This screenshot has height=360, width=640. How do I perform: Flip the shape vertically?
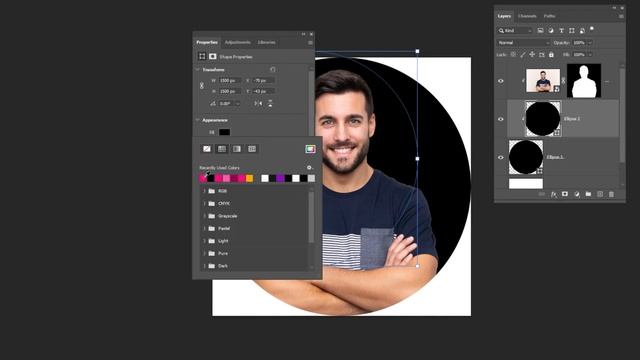[x=270, y=104]
